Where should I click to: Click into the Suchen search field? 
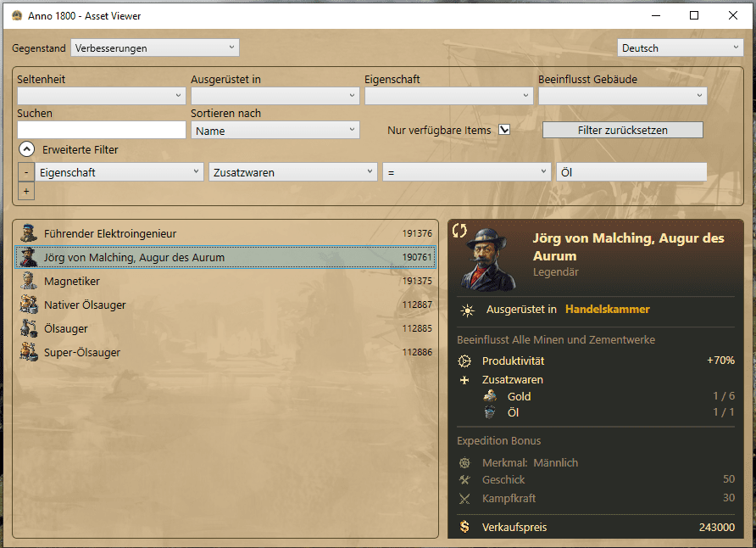(101, 130)
